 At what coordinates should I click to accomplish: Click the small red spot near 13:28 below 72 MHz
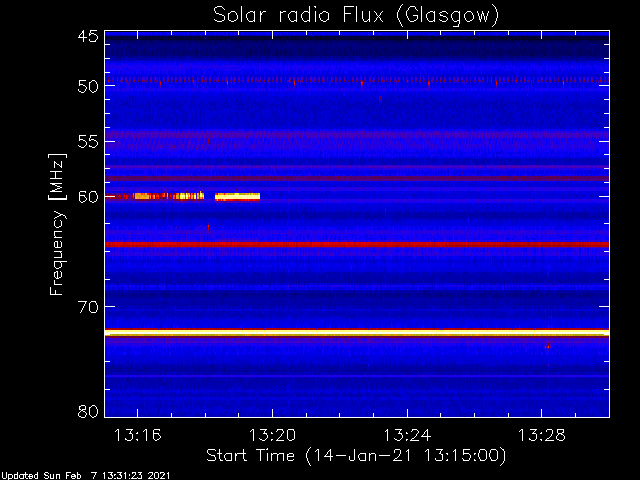[547, 346]
